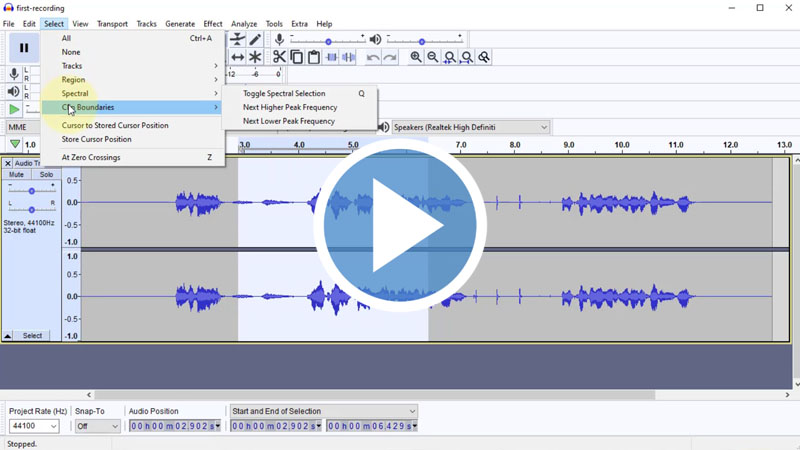Select the Draw (pencil) tool
The width and height of the screenshot is (800, 450).
pyautogui.click(x=255, y=39)
